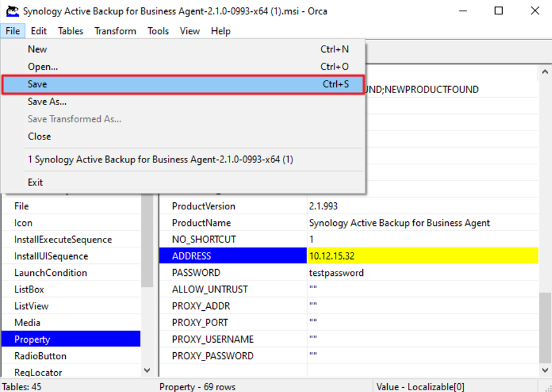Select the ListView table
Viewport: 552px width, 392px height.
point(71,306)
